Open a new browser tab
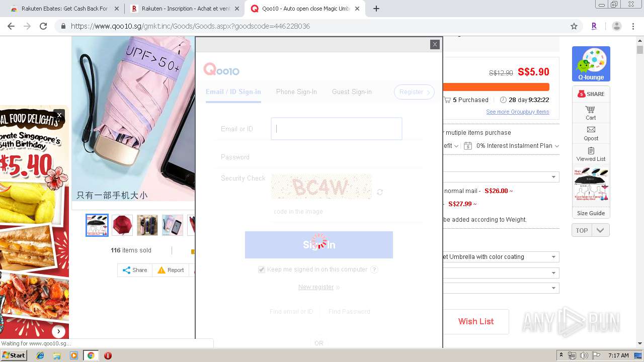 [x=376, y=9]
